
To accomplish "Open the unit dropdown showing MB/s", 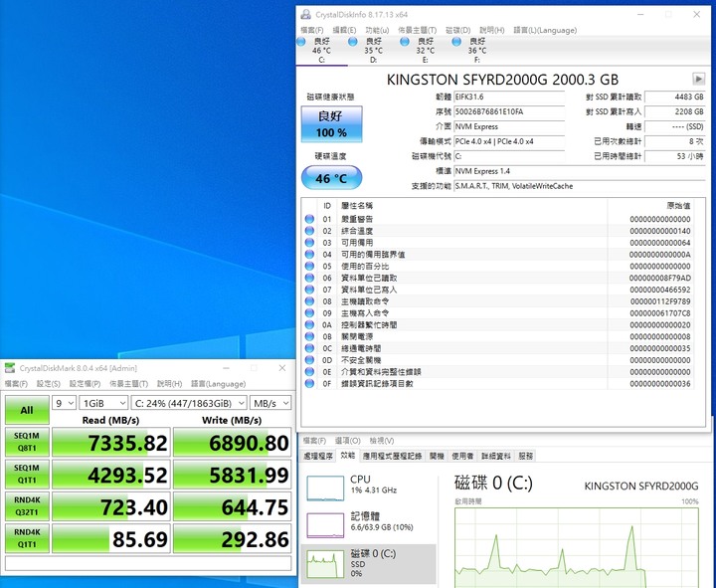I will [x=270, y=403].
